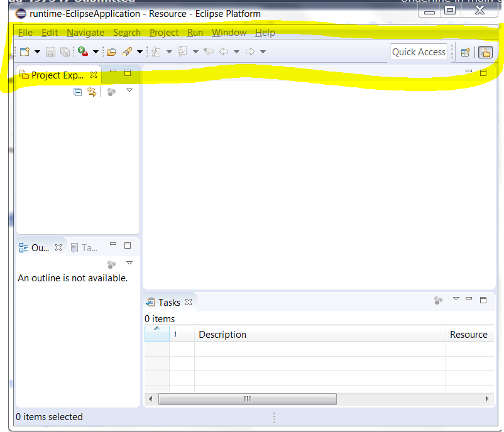Click the Tasks scrollbar right arrow
The width and height of the screenshot is (504, 432).
tap(487, 399)
